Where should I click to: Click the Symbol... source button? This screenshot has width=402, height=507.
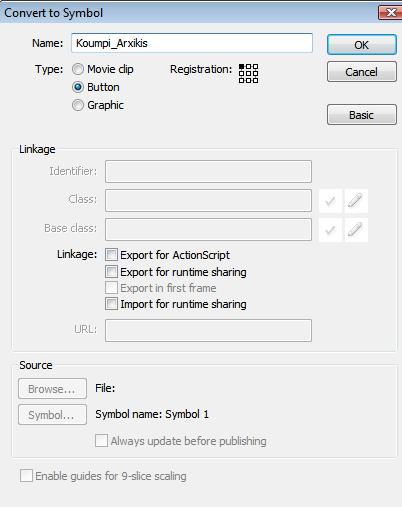(52, 415)
